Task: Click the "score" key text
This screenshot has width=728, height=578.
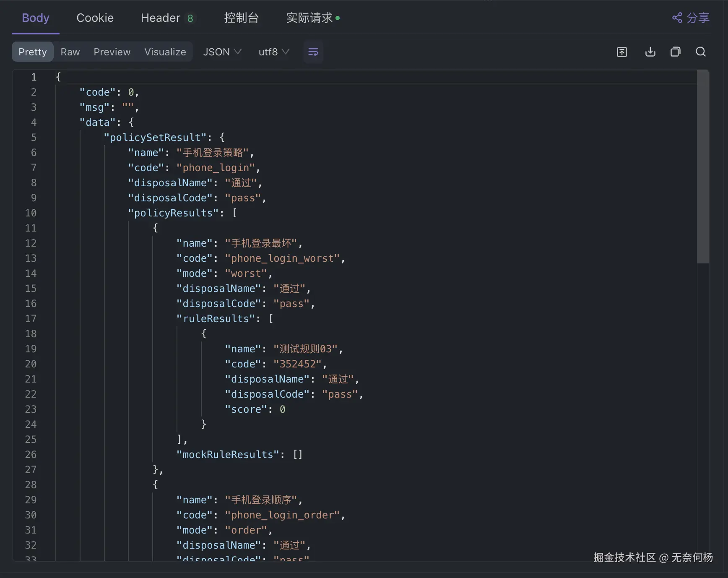Action: click(x=246, y=409)
